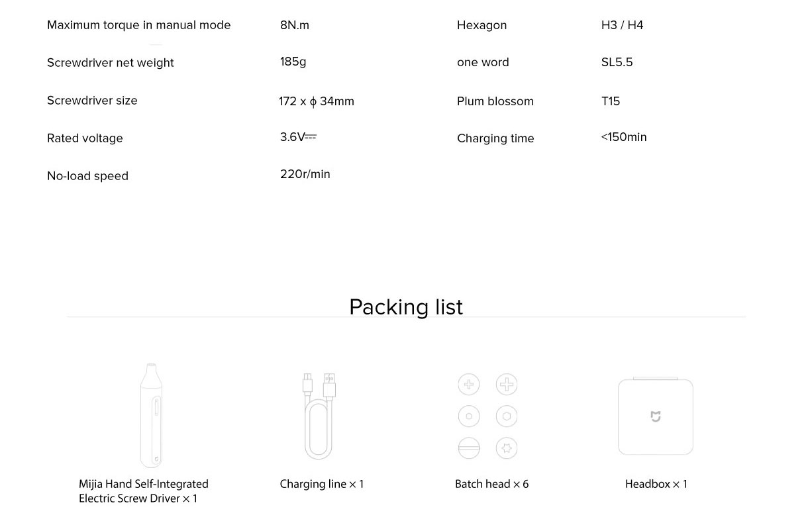Click the 'H3 / H4' hexagon value
The width and height of the screenshot is (812, 525).
click(x=622, y=25)
